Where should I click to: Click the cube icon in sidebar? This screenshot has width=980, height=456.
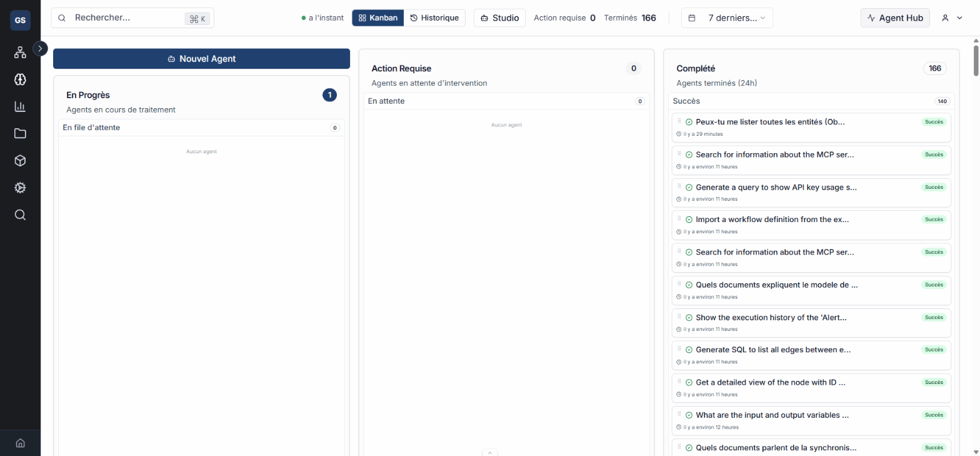[x=20, y=161]
